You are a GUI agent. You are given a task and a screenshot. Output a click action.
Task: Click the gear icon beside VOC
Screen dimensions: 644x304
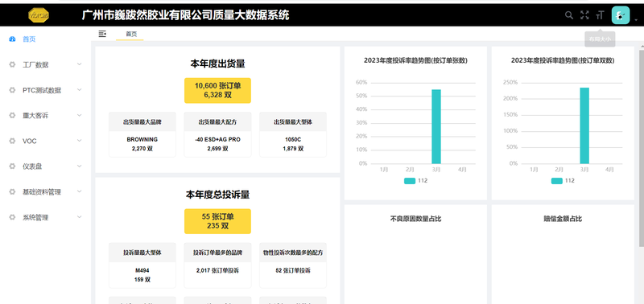pos(12,141)
